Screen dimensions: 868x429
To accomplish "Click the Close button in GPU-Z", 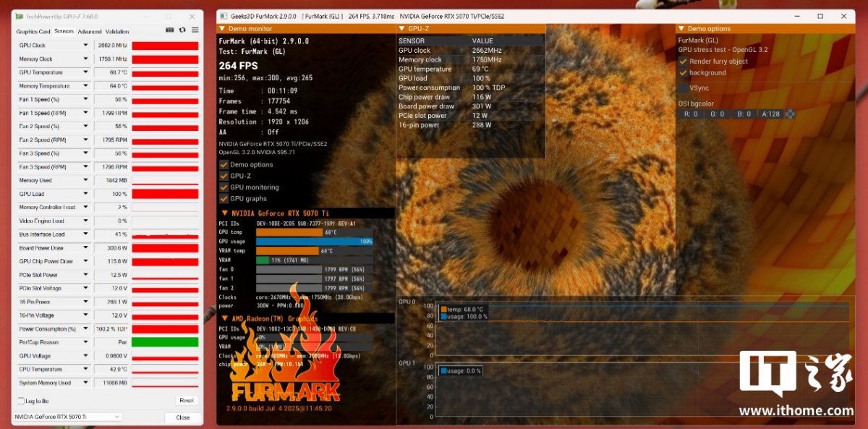I will click(183, 417).
